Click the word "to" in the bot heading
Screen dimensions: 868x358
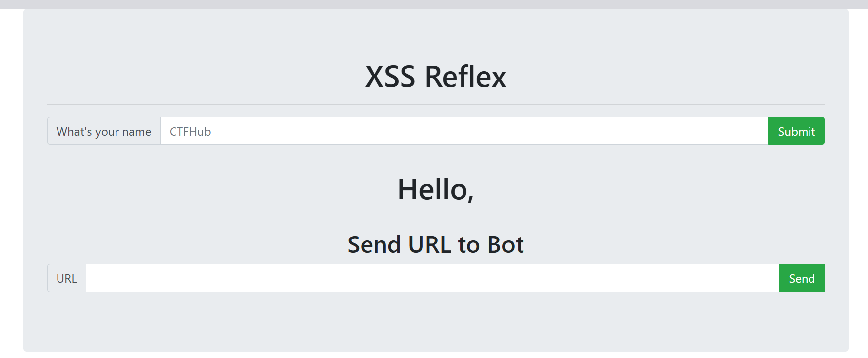click(468, 245)
